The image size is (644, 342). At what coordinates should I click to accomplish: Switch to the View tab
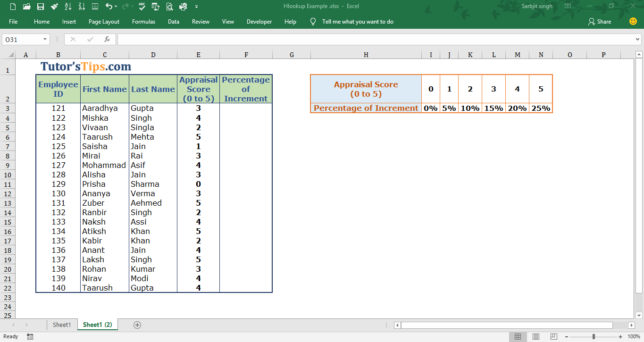228,22
